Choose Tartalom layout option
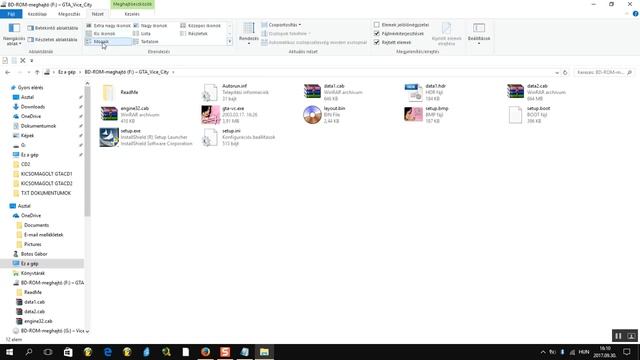 [146, 42]
